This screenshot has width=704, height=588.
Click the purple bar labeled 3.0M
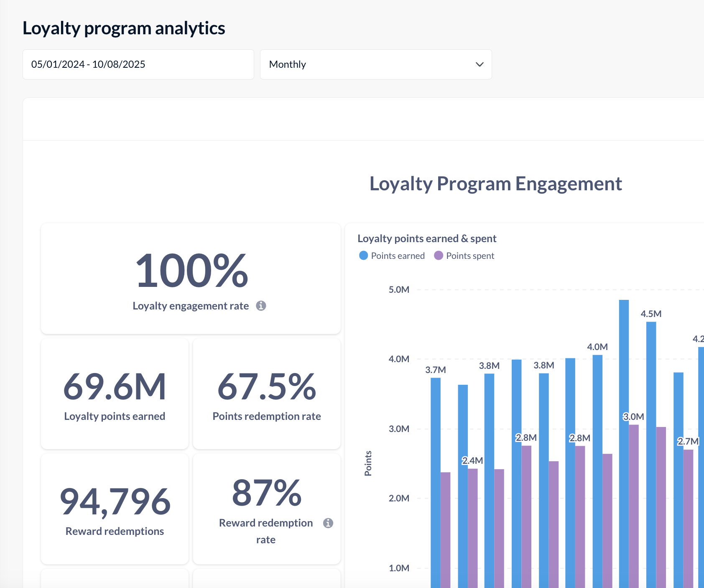[634, 502]
